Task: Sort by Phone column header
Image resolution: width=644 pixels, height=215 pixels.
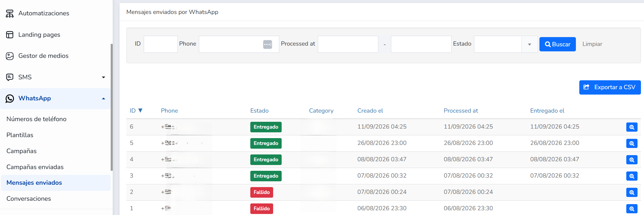Action: pos(169,111)
